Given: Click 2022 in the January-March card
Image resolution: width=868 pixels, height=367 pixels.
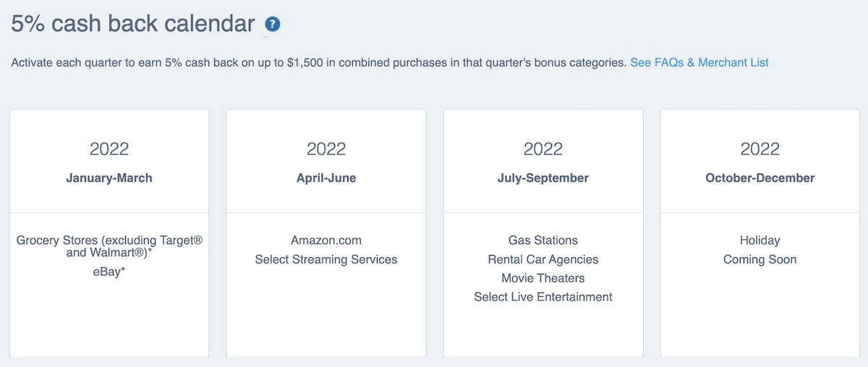Looking at the screenshot, I should click(x=109, y=149).
